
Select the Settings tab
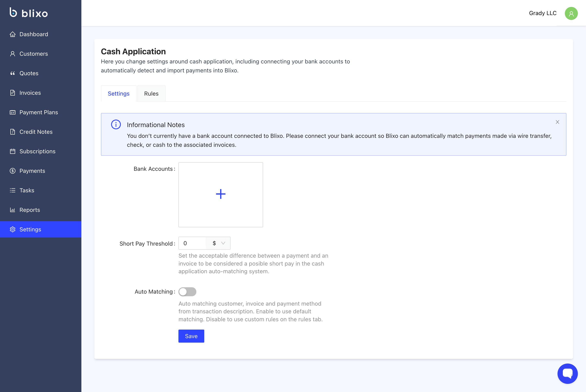tap(119, 94)
